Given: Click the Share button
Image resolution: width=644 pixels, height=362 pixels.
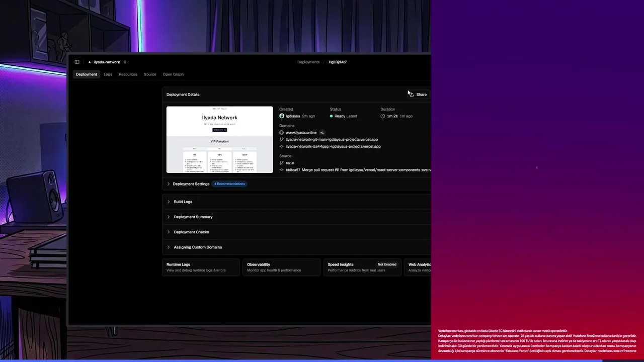Looking at the screenshot, I should (418, 95).
